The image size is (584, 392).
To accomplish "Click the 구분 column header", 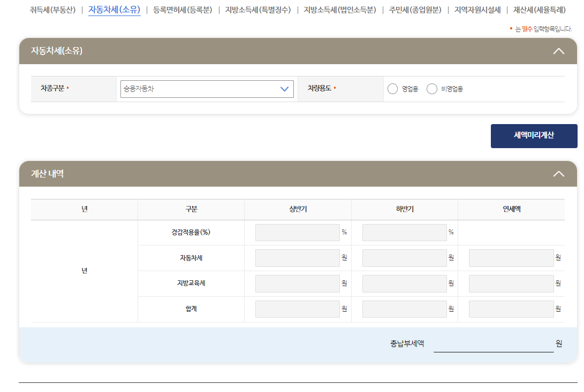I will point(191,209).
